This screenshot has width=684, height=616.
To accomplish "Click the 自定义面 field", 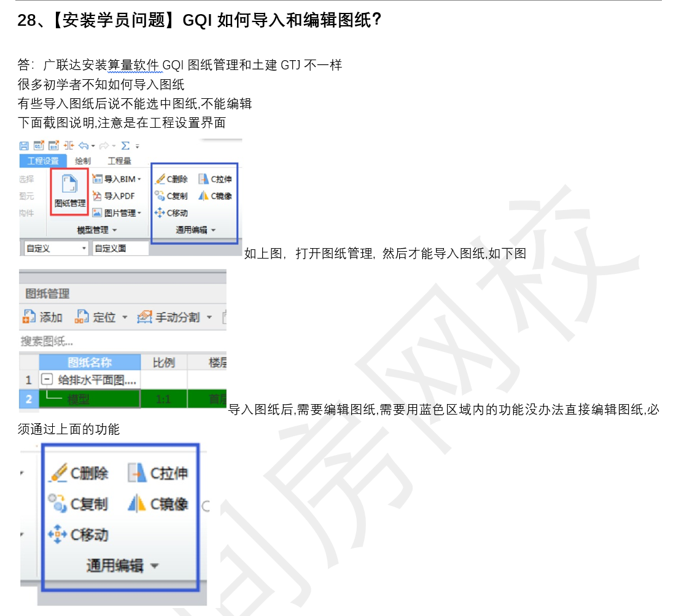I will point(120,248).
